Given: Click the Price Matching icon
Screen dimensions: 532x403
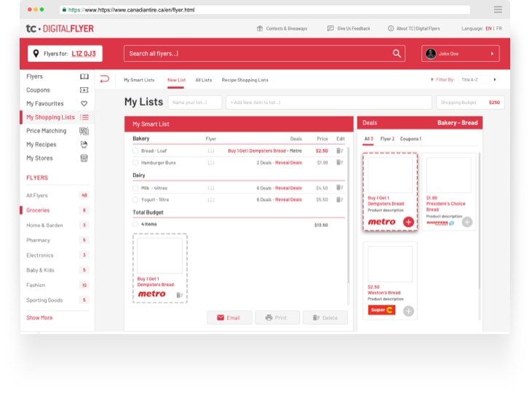Looking at the screenshot, I should coord(84,131).
